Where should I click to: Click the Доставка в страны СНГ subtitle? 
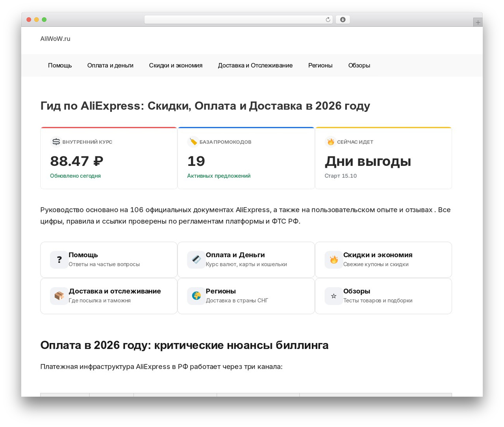(237, 301)
